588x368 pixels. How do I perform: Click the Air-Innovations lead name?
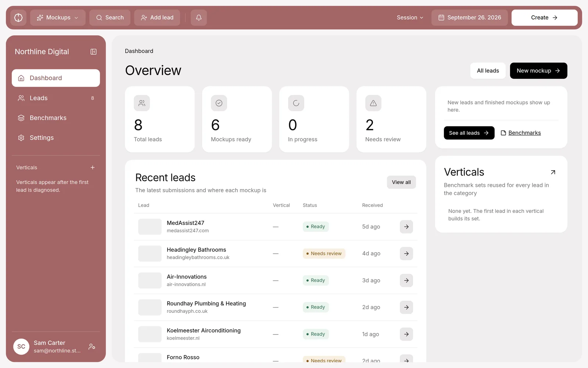(187, 277)
